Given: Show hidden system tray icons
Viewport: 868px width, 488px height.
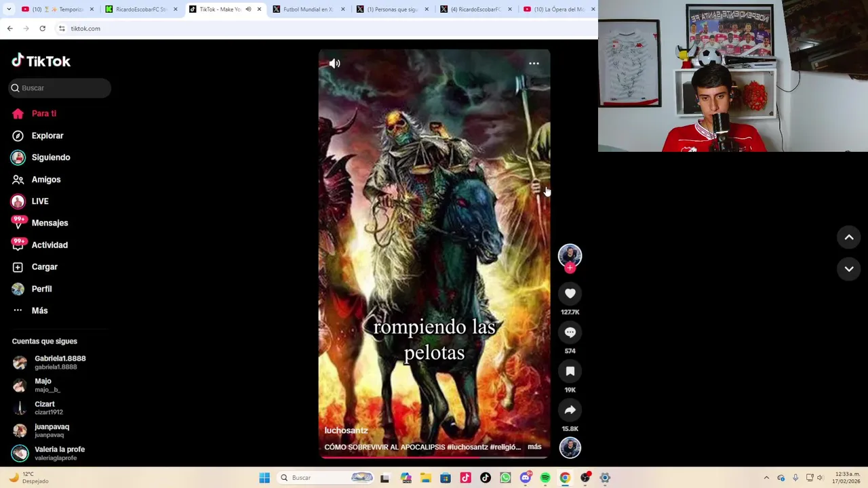Looking at the screenshot, I should [766, 478].
